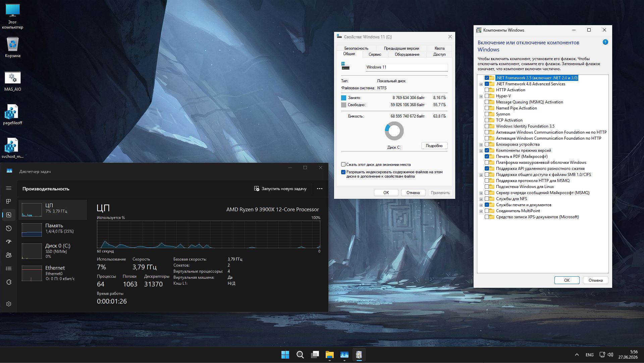
Task: Open the Users page icon in Task Manager
Action: (9, 255)
